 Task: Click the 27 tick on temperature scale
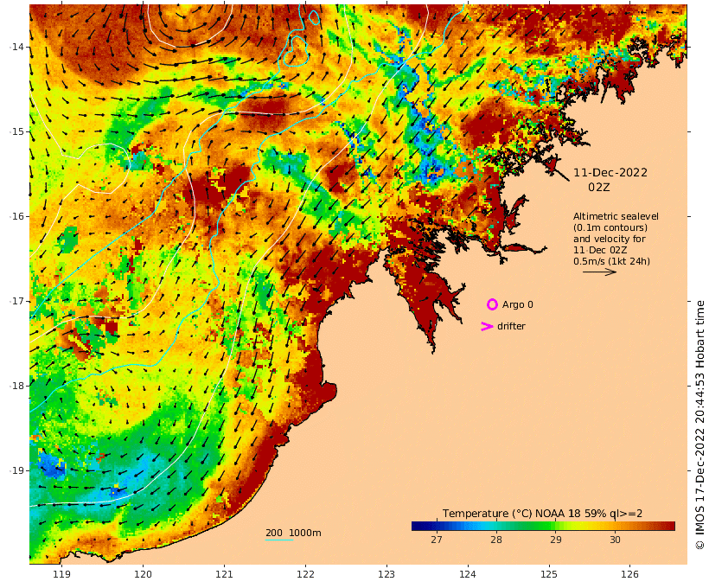(x=437, y=540)
